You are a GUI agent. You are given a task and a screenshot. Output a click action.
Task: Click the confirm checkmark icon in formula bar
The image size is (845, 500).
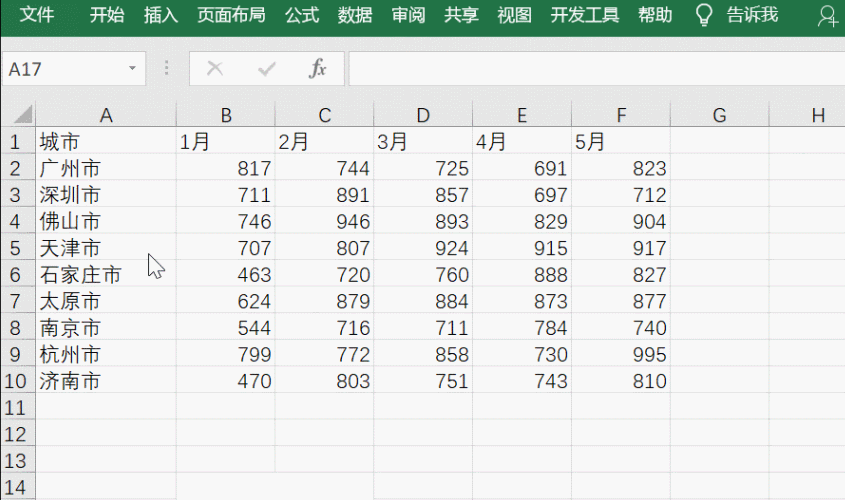[x=267, y=68]
